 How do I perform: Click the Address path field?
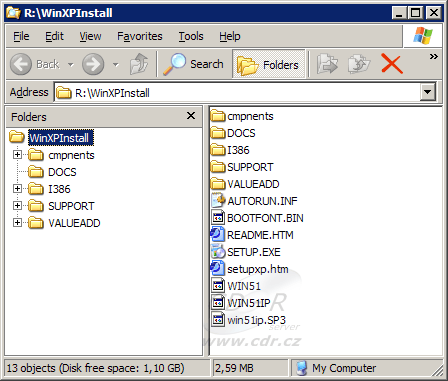pyautogui.click(x=237, y=92)
